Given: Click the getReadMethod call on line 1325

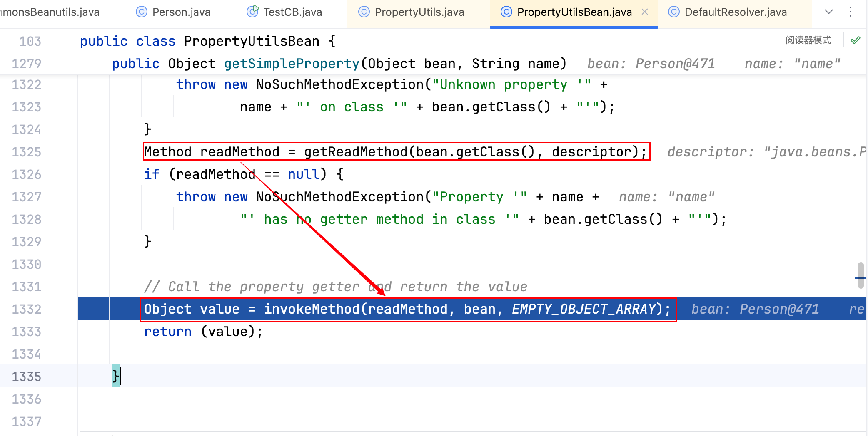Looking at the screenshot, I should tap(355, 152).
